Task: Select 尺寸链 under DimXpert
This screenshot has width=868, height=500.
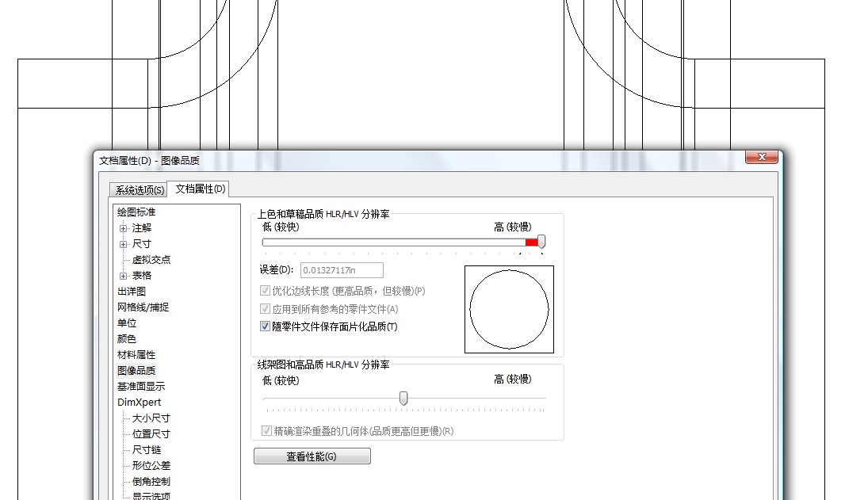Action: 146,449
